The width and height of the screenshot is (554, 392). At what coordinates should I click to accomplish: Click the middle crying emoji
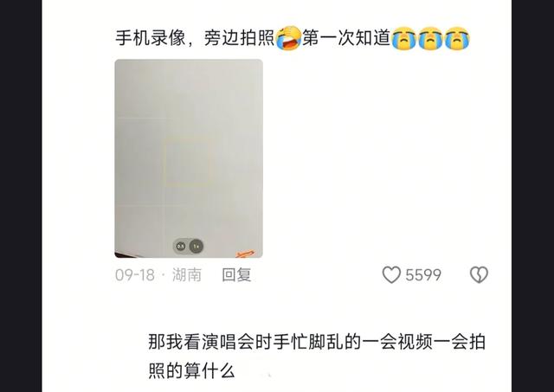[430, 38]
